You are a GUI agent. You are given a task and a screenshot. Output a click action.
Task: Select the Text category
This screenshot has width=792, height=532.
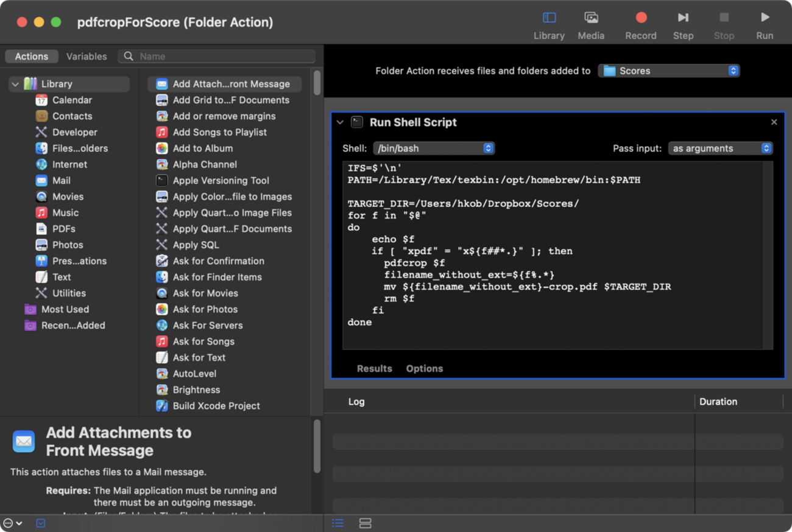click(x=62, y=277)
